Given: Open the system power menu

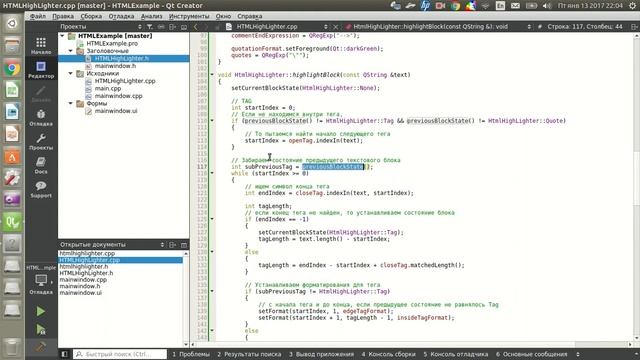Looking at the screenshot, I should pos(633,6).
